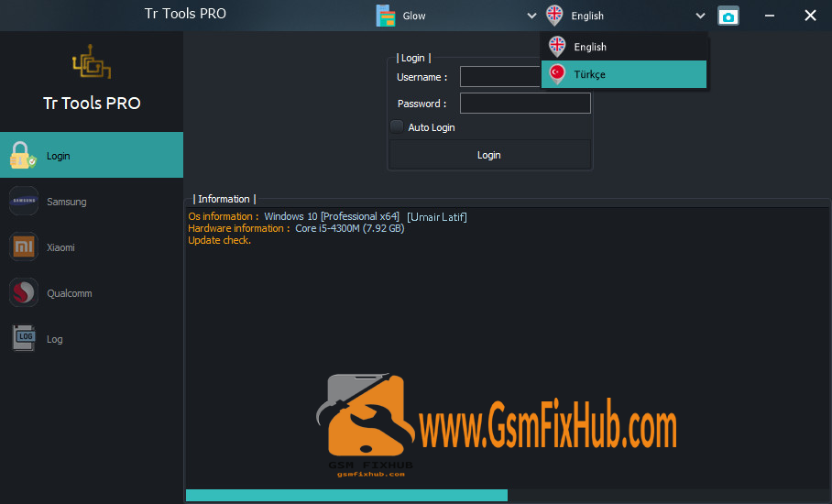Open the Log tab label
The width and height of the screenshot is (832, 504).
point(55,340)
